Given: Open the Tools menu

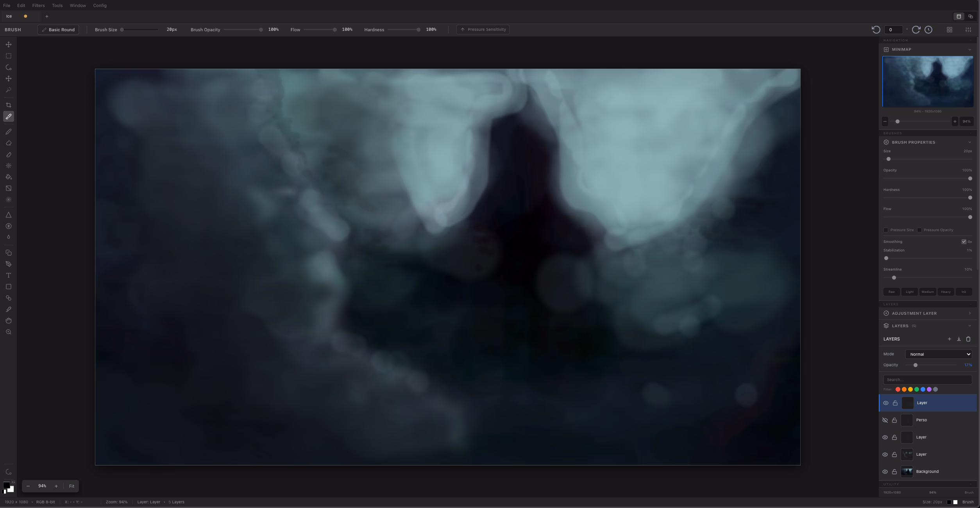Looking at the screenshot, I should point(57,5).
